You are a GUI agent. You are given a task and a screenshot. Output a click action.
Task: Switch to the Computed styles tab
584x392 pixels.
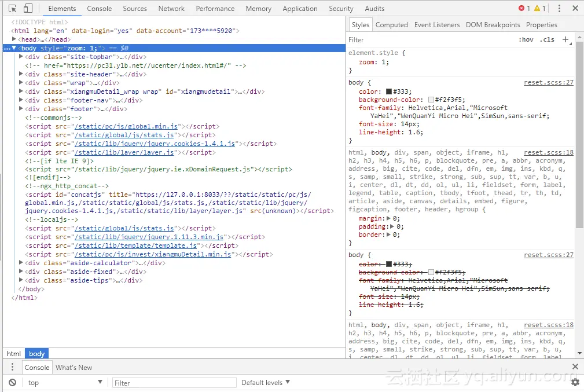point(392,25)
